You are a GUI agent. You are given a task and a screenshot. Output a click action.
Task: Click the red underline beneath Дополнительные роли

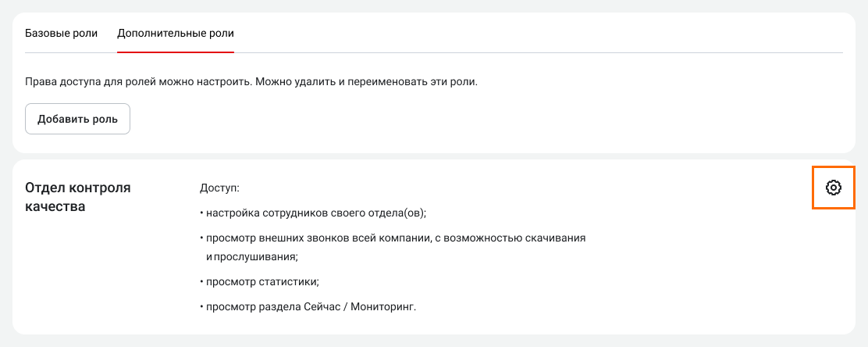coord(176,52)
